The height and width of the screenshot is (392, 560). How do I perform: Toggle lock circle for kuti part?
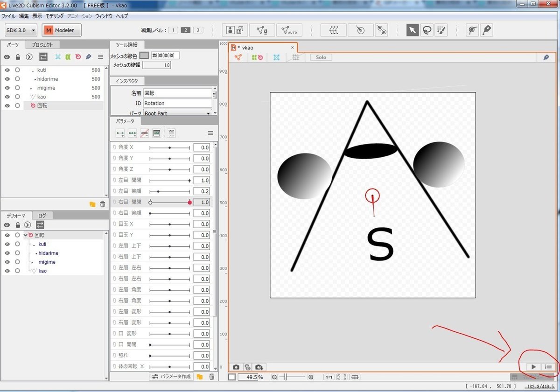[x=17, y=70]
